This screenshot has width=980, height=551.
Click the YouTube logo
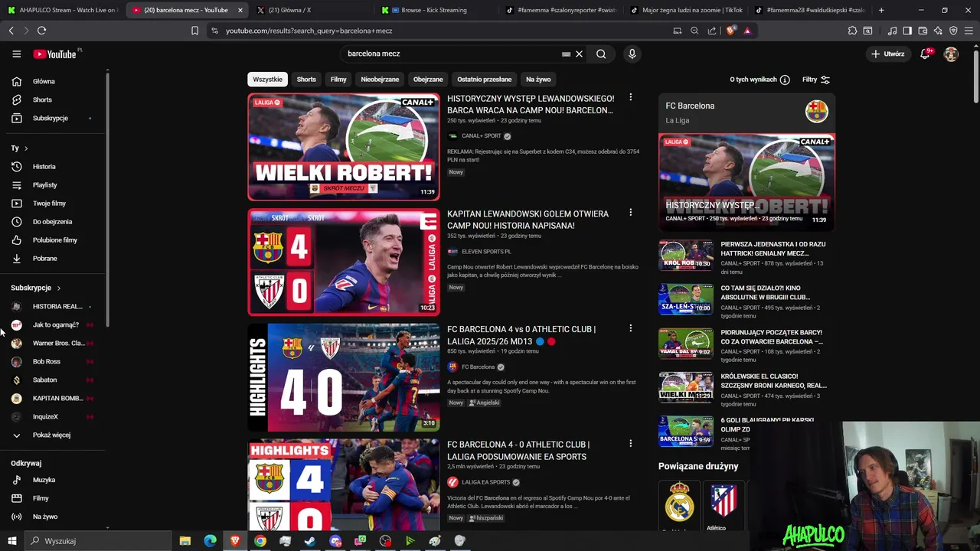click(55, 54)
